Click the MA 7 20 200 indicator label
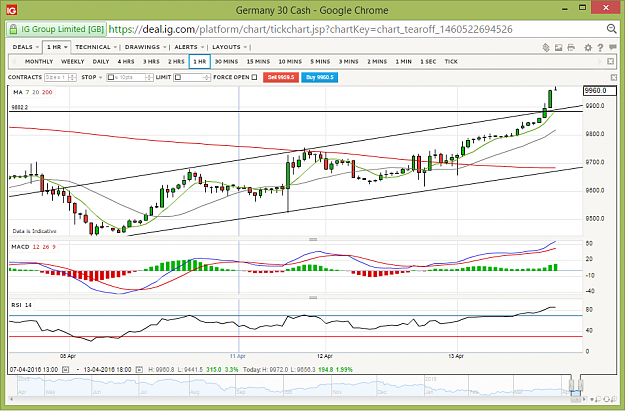625x413 pixels. click(32, 92)
